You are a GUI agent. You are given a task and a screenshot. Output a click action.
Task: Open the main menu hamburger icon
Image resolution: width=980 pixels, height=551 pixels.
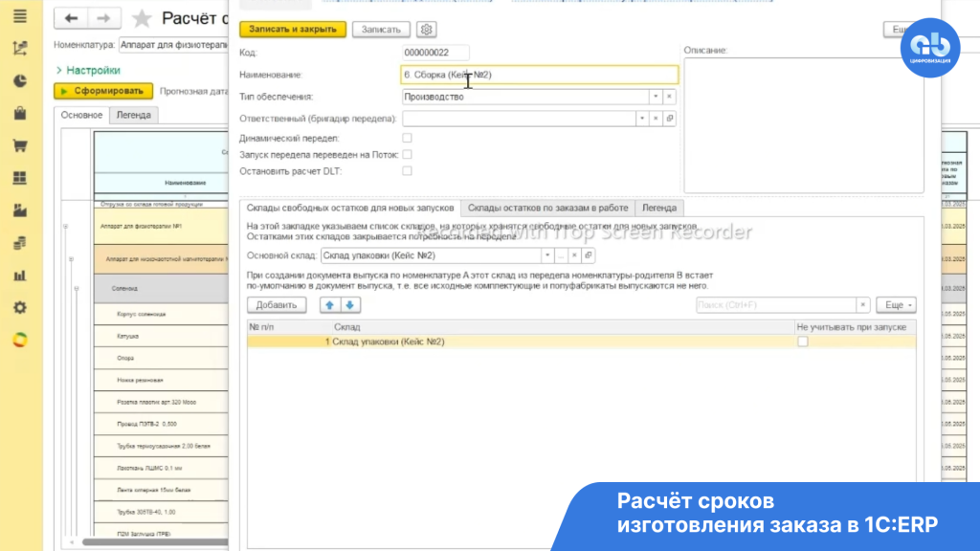[x=20, y=16]
